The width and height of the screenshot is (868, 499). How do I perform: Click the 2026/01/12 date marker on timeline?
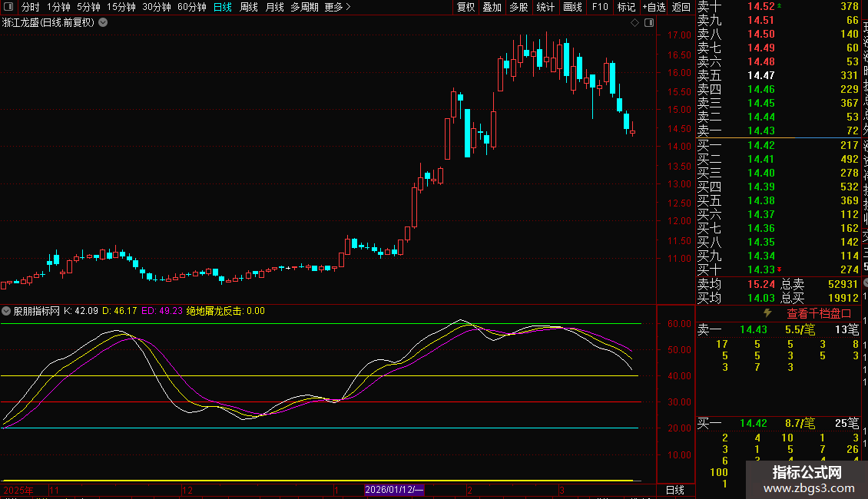[x=394, y=490]
